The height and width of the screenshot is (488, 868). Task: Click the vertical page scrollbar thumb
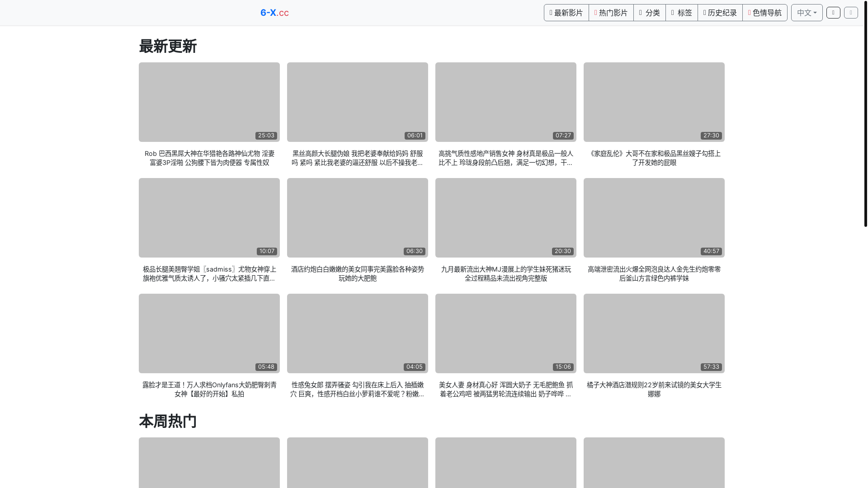(865, 113)
